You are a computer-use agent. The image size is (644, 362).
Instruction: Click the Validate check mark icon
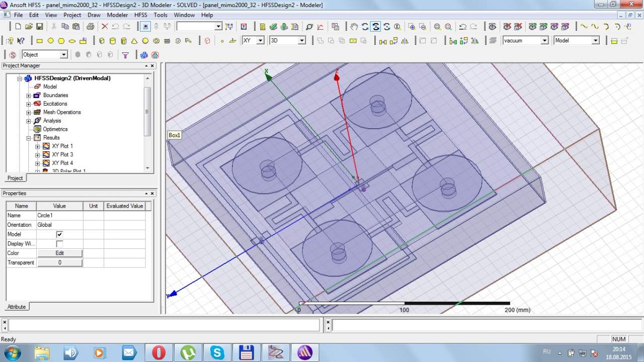coord(273,27)
